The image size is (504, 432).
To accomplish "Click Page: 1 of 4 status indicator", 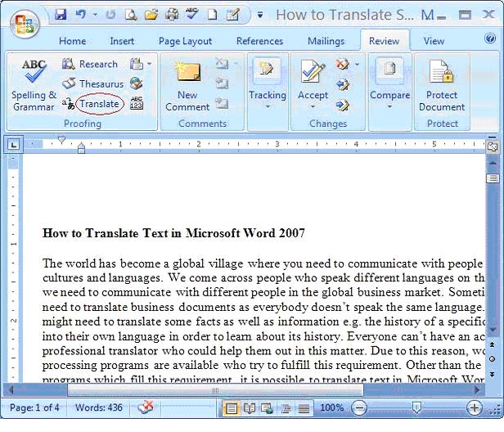I will (34, 407).
